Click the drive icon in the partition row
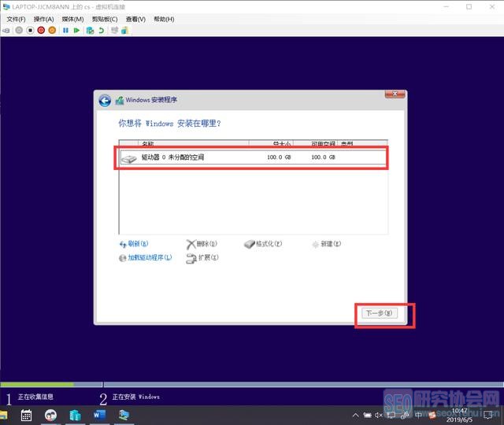The height and width of the screenshot is (425, 504). click(x=129, y=158)
